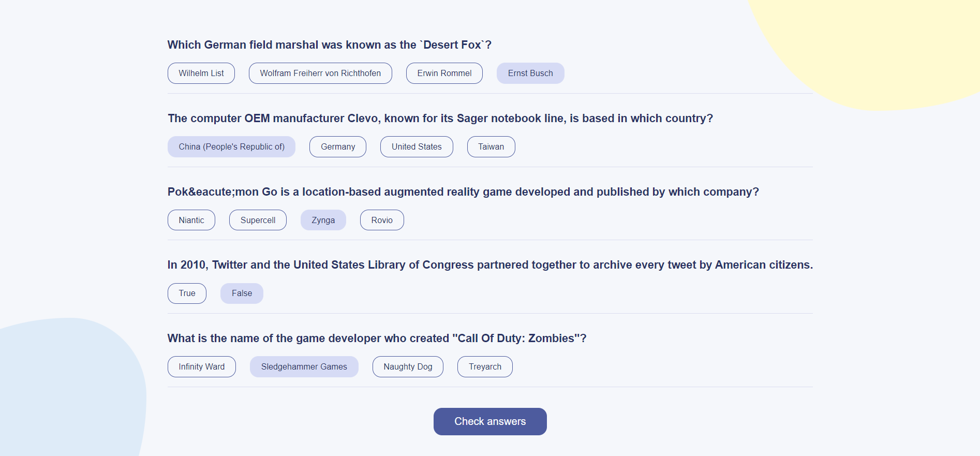Answer True for the Twitter archive question
The image size is (980, 456).
click(187, 293)
